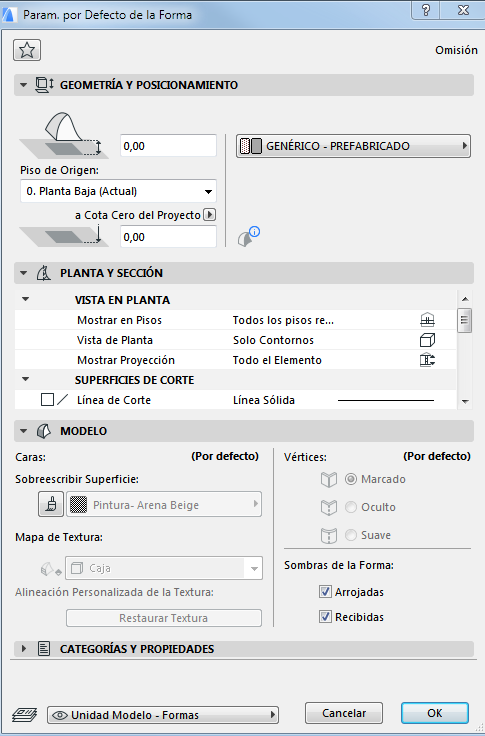Expand Categorías y Propiedades panel

(x=24, y=649)
